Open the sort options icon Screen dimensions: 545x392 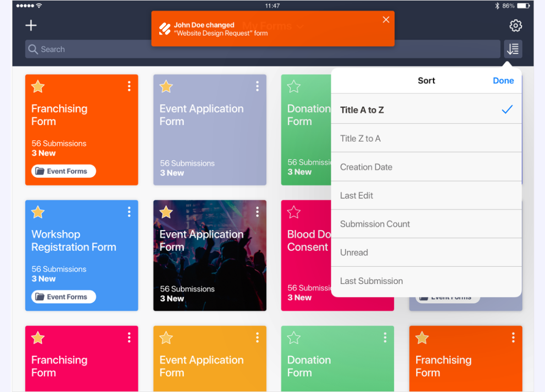513,49
